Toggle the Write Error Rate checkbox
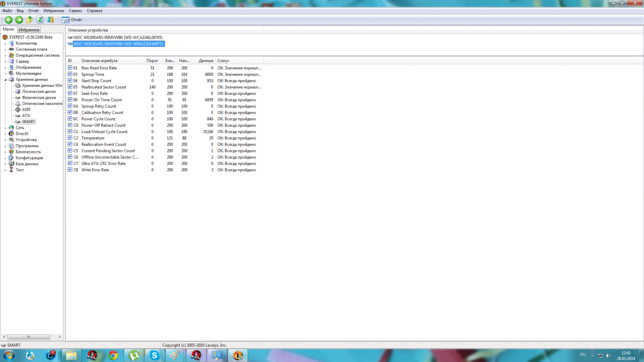 [70, 170]
